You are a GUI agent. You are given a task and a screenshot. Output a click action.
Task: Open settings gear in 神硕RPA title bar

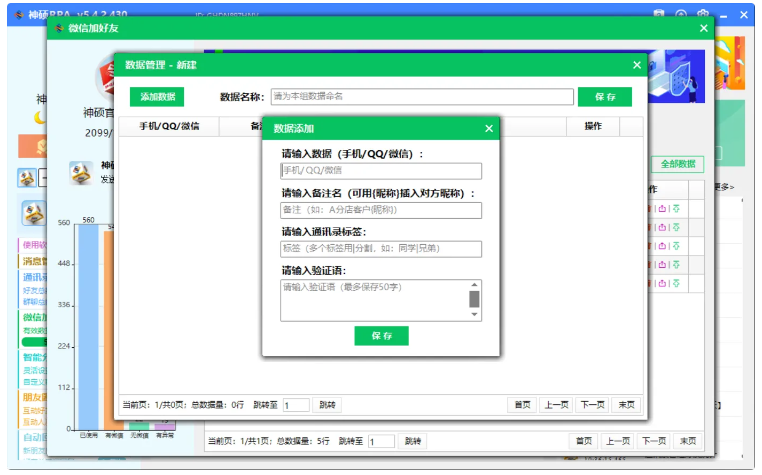click(703, 14)
